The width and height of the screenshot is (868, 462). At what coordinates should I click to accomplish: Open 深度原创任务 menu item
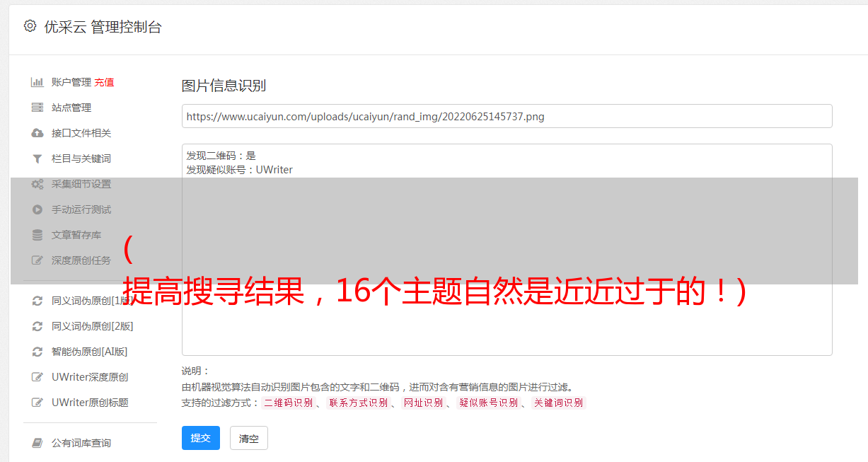pyautogui.click(x=81, y=260)
